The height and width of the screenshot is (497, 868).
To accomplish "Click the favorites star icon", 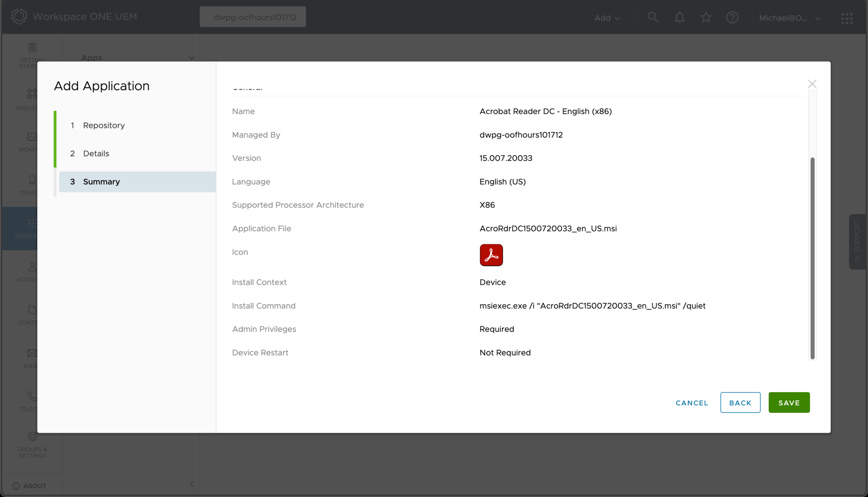I will 706,17.
